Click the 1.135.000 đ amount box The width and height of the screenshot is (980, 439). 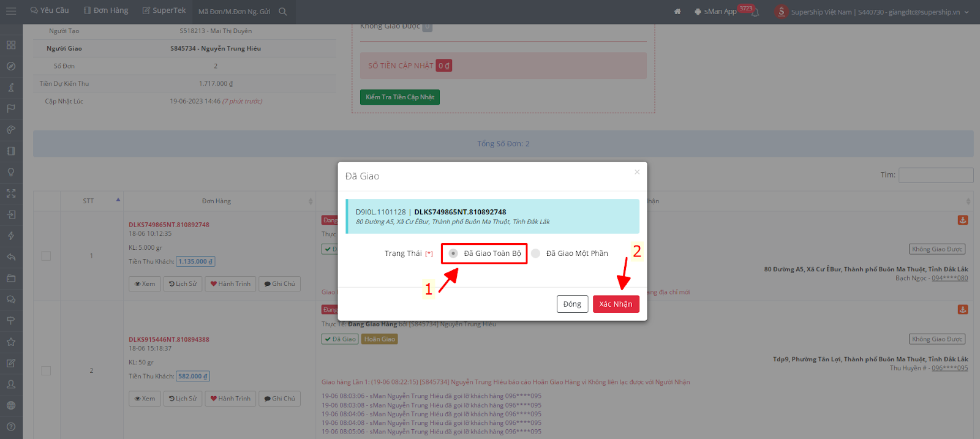coord(195,261)
